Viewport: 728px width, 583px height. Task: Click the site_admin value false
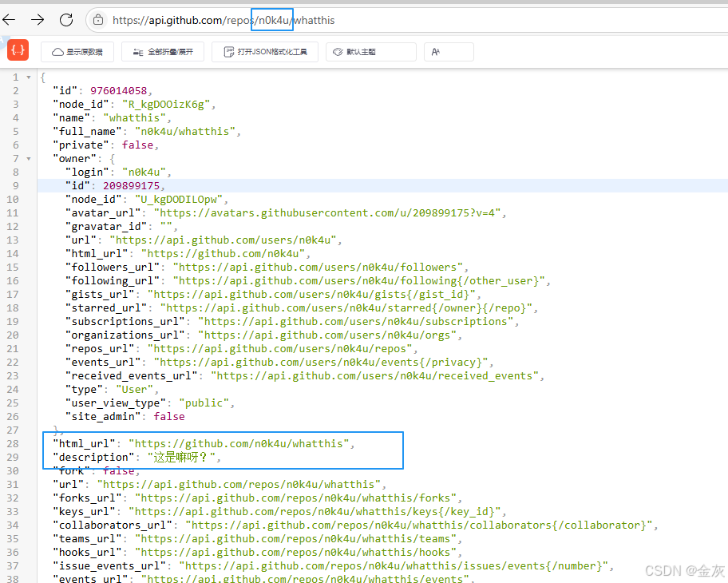[169, 416]
